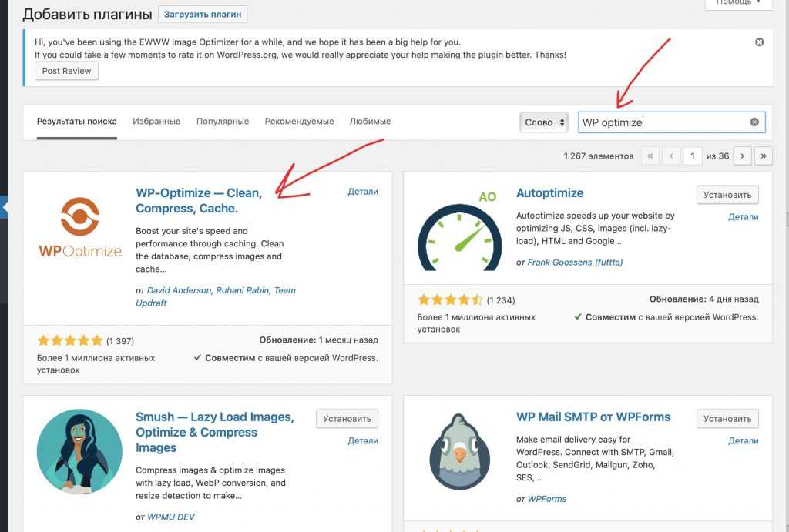Click in the plugin search input field
Viewport: 789px width, 532px height.
pyautogui.click(x=663, y=122)
